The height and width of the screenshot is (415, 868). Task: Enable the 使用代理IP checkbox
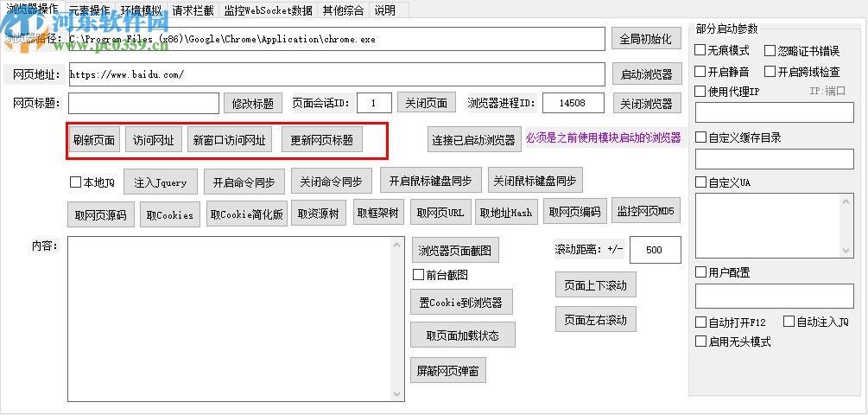[700, 92]
